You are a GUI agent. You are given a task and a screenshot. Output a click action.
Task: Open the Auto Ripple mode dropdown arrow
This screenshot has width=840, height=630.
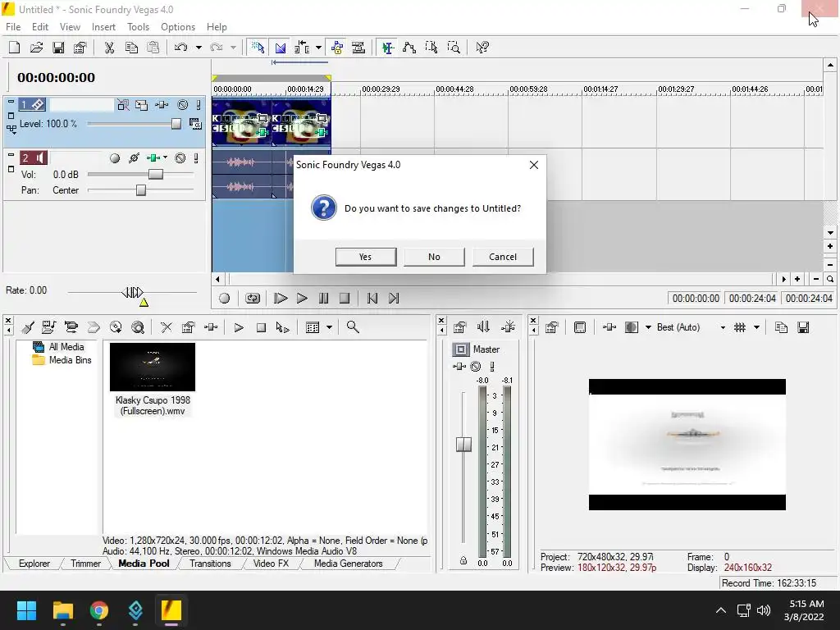coord(318,48)
